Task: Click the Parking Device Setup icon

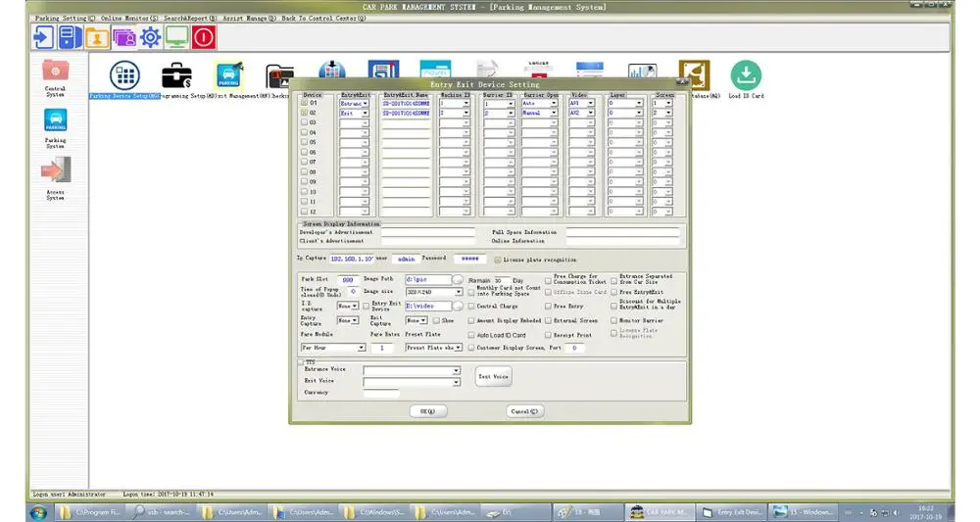Action: [x=124, y=75]
